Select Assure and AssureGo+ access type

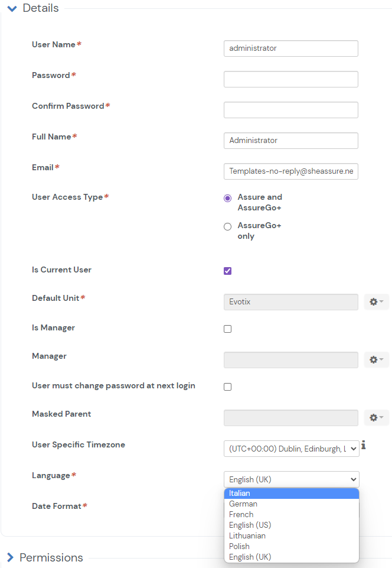point(227,198)
